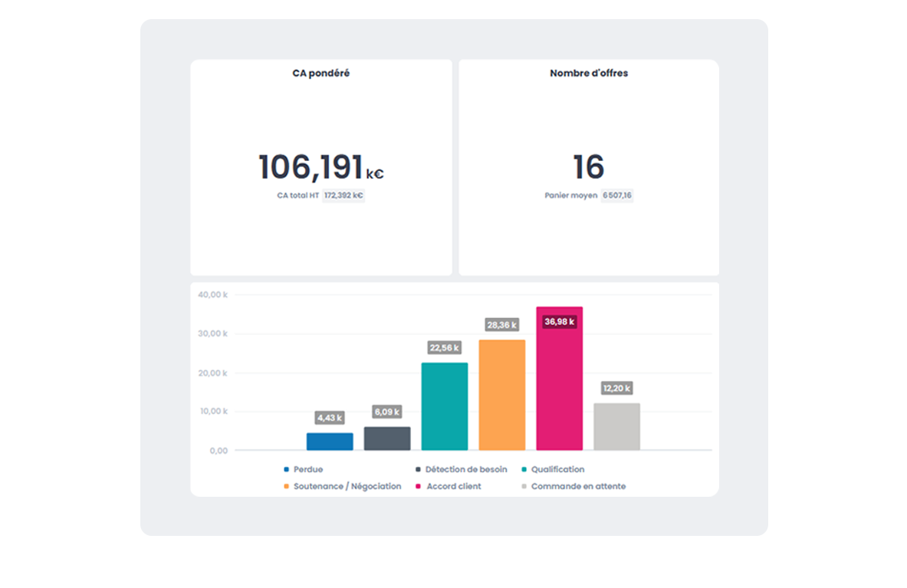Click the 36,98 k data label
Image resolution: width=907 pixels, height=588 pixels.
(560, 322)
